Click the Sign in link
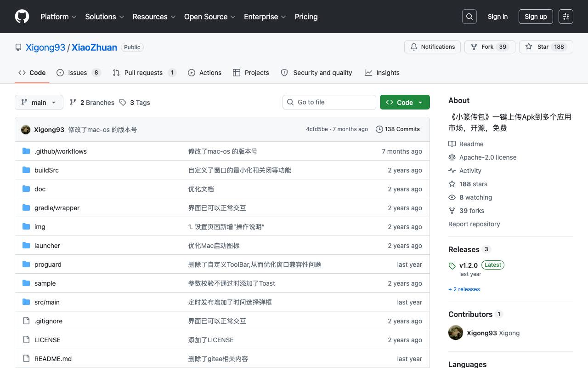588x368 pixels. tap(498, 17)
